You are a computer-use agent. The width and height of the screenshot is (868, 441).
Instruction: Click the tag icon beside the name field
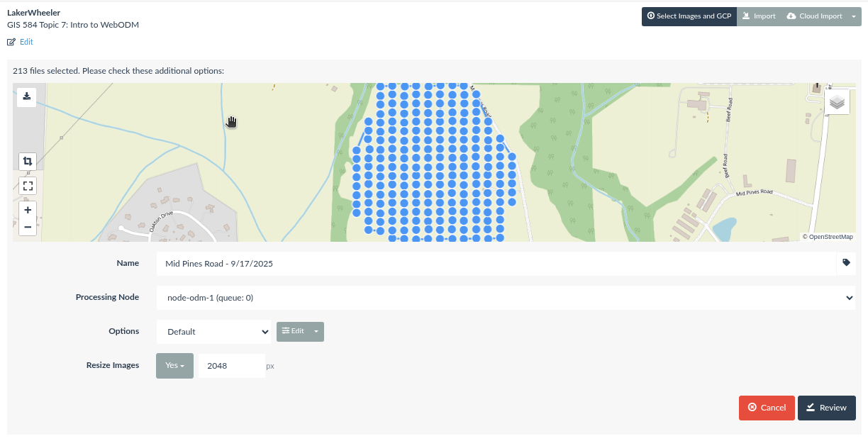coord(846,262)
